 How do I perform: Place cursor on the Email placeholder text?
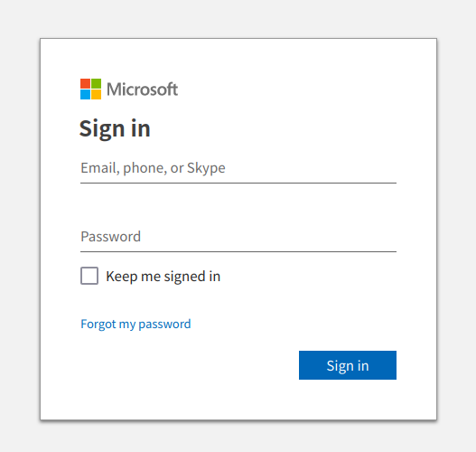[153, 168]
